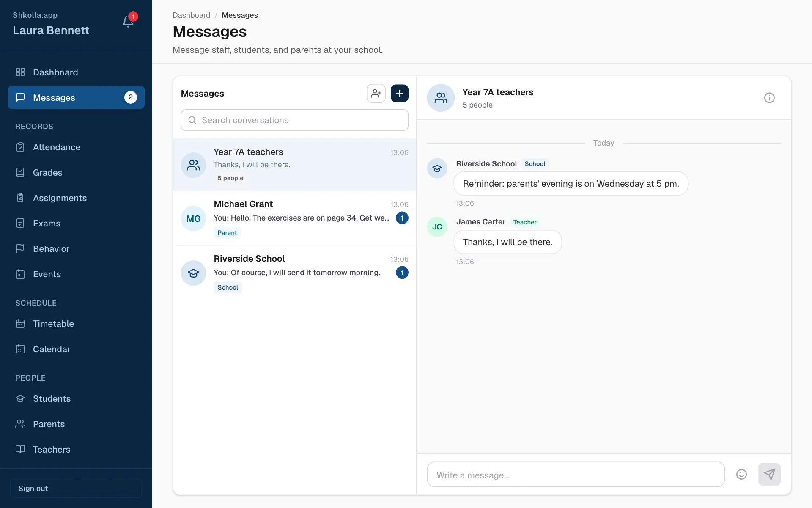Open the Exams section
812x508 pixels.
click(76, 224)
